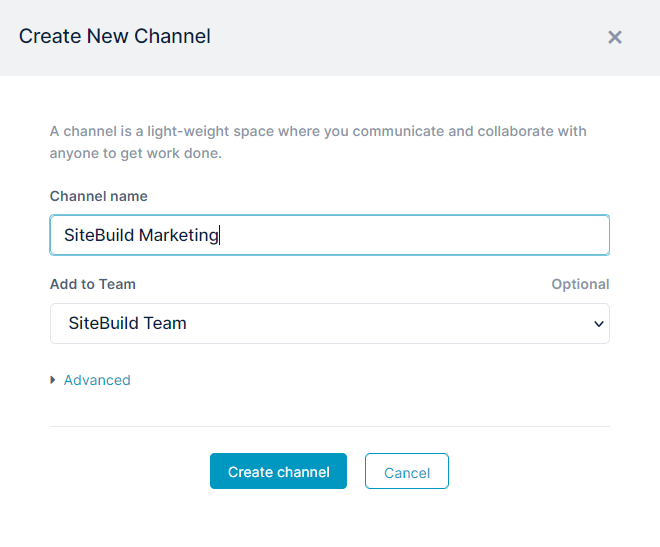Cancel channel creation
This screenshot has width=660, height=547.
tap(407, 471)
